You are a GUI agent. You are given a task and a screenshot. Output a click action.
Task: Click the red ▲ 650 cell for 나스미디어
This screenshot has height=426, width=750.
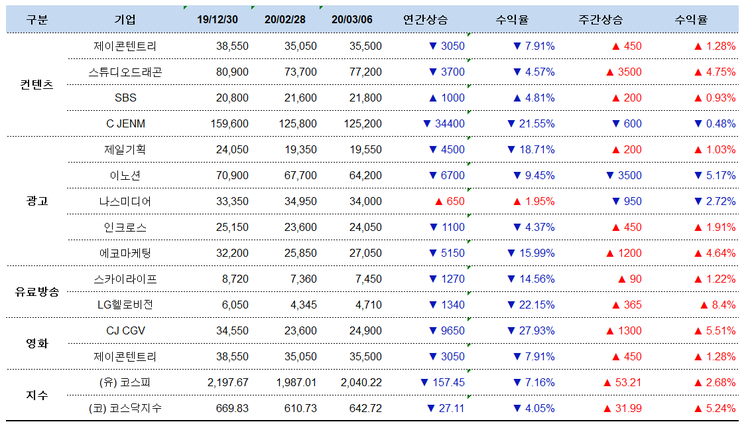click(450, 201)
